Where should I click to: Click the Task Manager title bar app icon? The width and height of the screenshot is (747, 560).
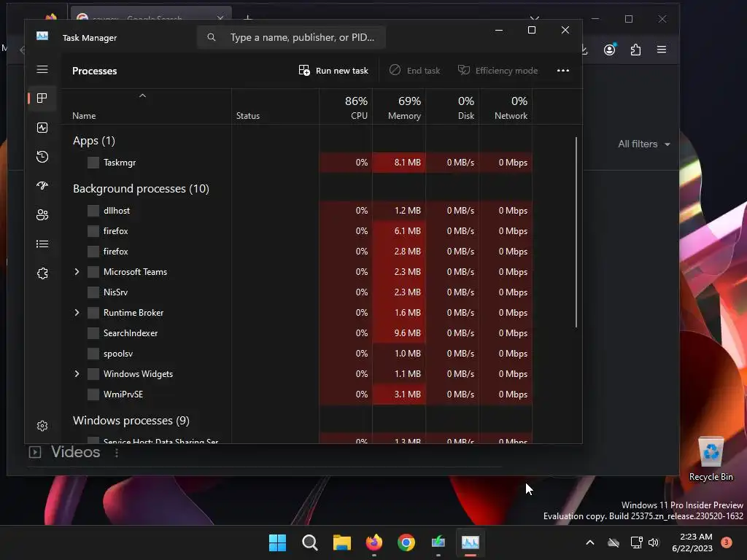42,36
